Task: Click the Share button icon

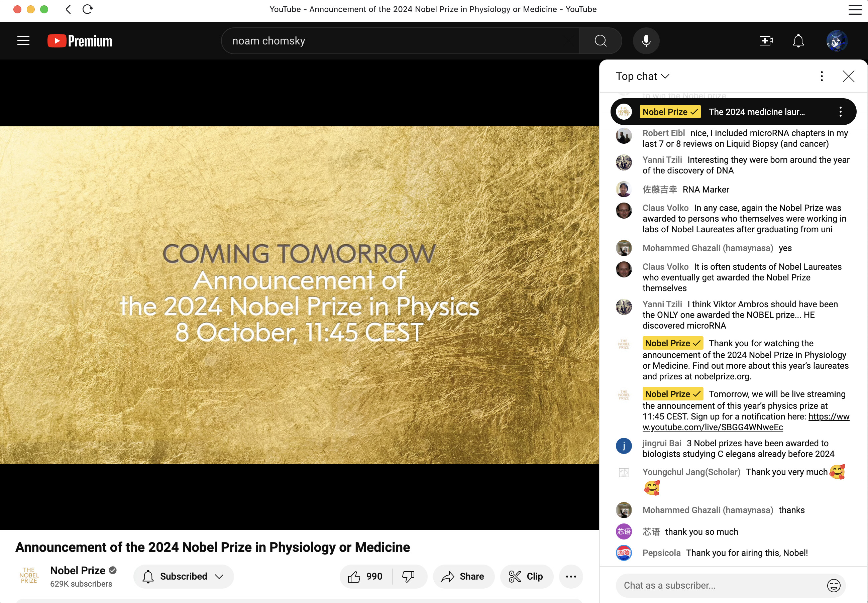Action: [448, 575]
